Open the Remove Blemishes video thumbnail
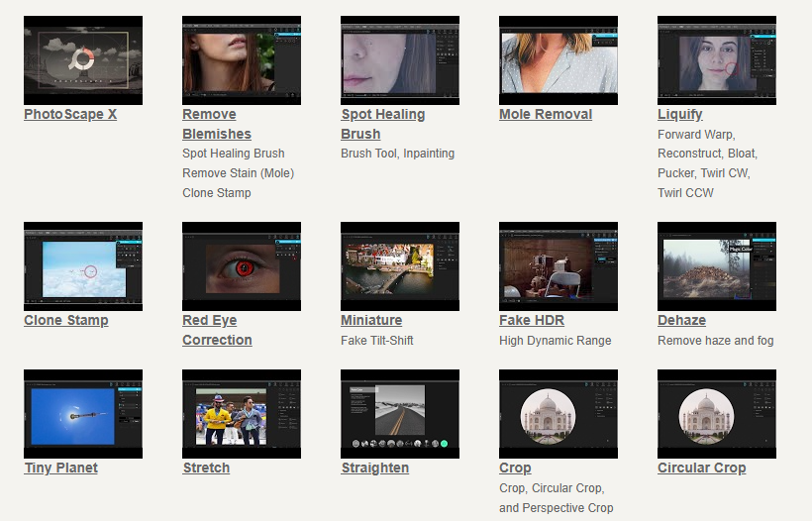 pos(242,60)
